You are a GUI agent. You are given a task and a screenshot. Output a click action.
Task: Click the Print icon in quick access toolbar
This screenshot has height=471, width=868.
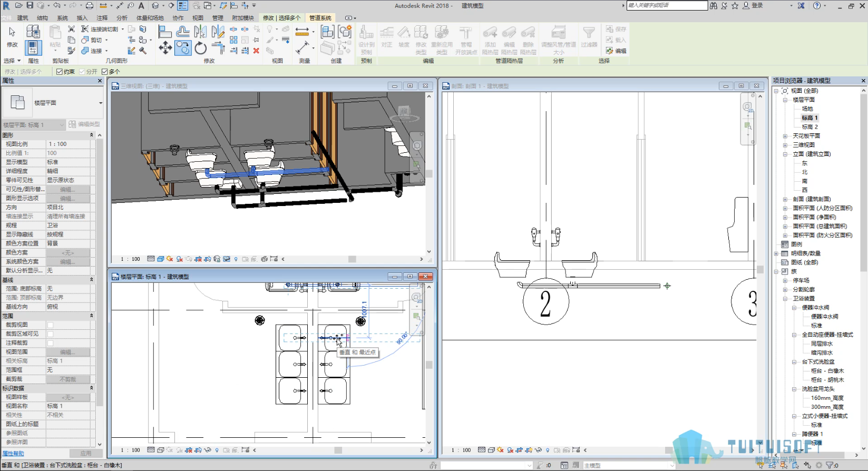point(90,6)
